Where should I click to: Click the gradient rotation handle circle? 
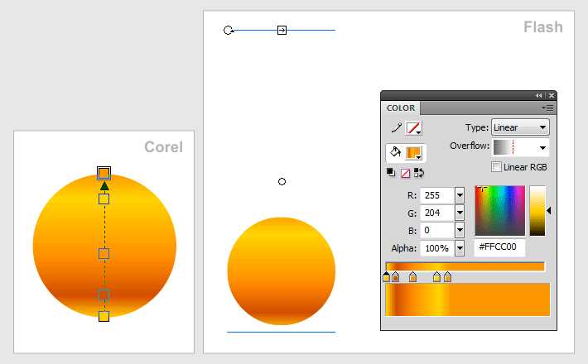pyautogui.click(x=228, y=30)
